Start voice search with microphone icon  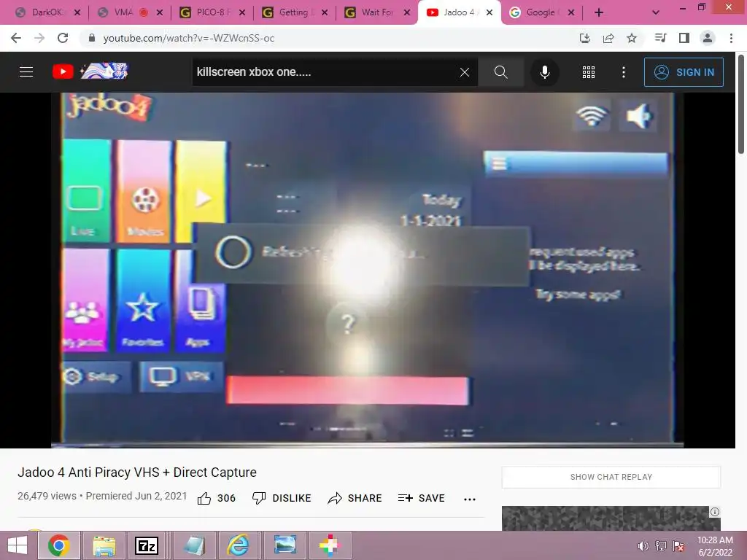[x=544, y=72]
